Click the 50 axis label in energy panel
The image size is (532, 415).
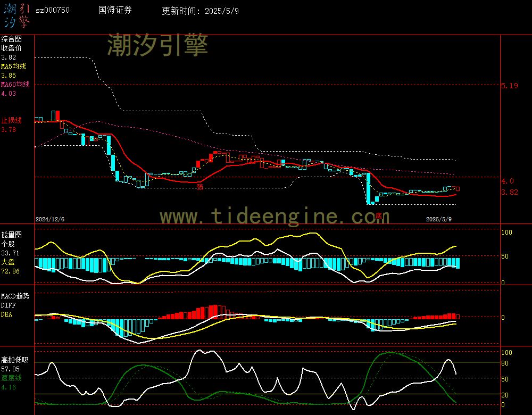coord(505,256)
